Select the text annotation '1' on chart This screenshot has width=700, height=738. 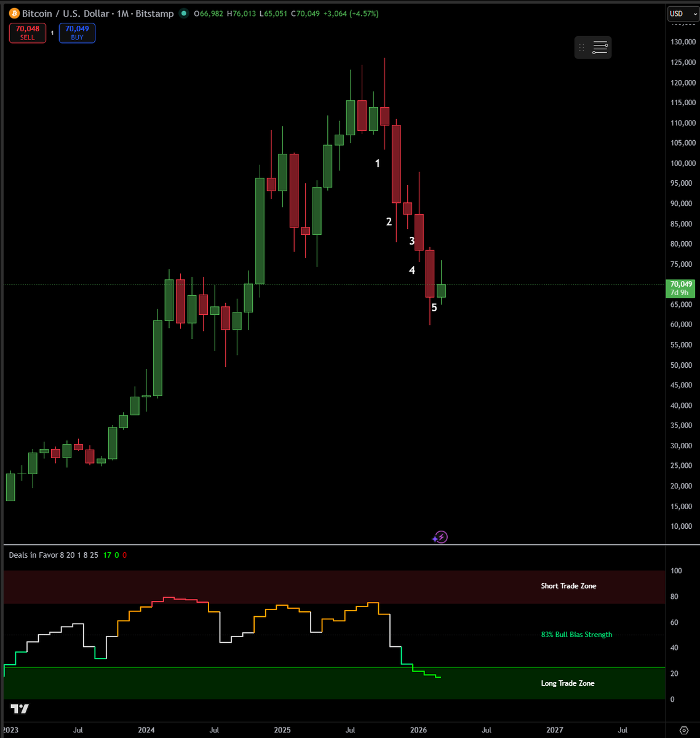(x=378, y=164)
